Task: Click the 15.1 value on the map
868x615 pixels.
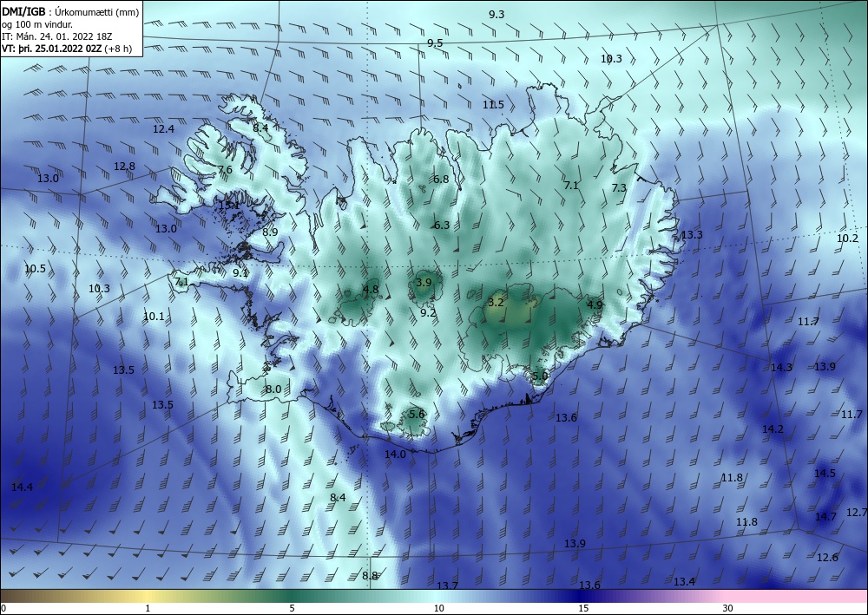Action: (228, 206)
